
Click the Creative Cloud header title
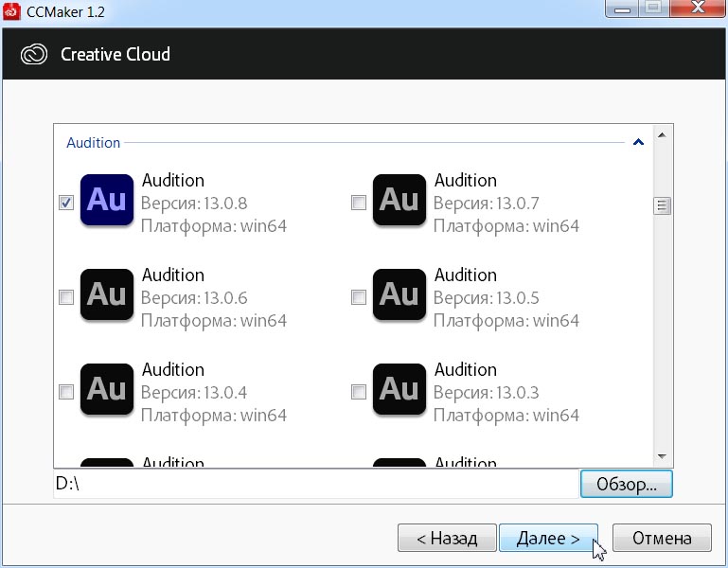click(115, 54)
